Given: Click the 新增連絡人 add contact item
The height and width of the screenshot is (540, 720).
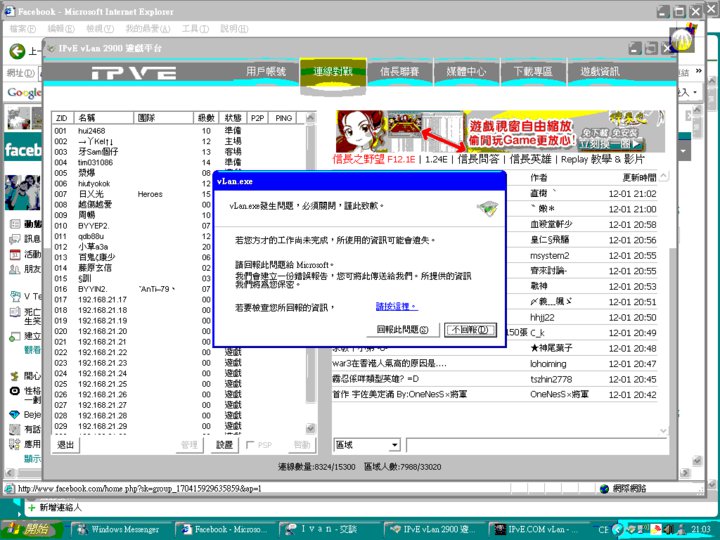Looking at the screenshot, I should [x=55, y=508].
